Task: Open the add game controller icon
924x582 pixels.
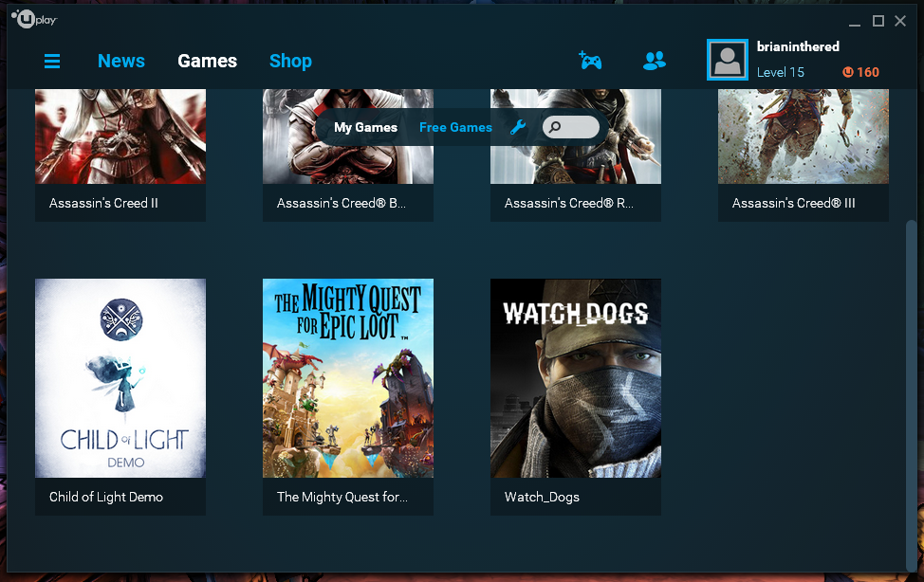Action: pos(590,60)
